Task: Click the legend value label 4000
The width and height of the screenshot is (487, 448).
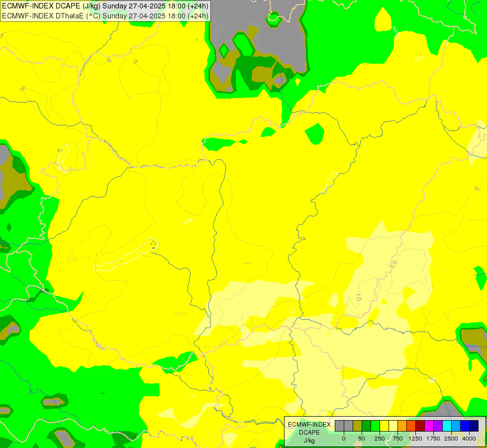Action: (469, 439)
